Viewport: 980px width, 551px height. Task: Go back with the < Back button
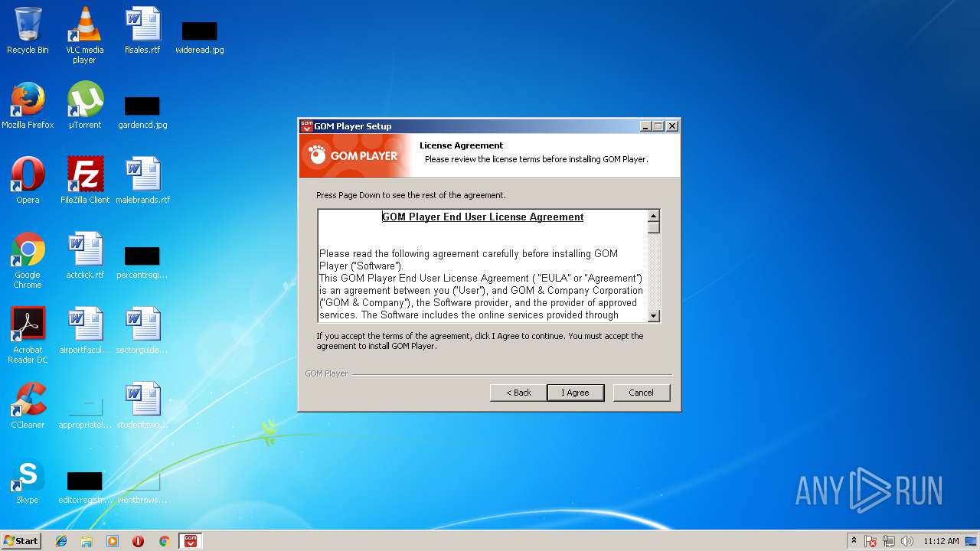[x=518, y=393]
